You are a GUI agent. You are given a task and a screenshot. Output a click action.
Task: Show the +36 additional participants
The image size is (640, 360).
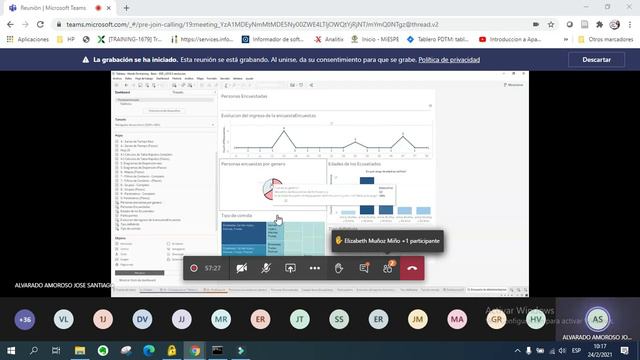[x=25, y=319]
